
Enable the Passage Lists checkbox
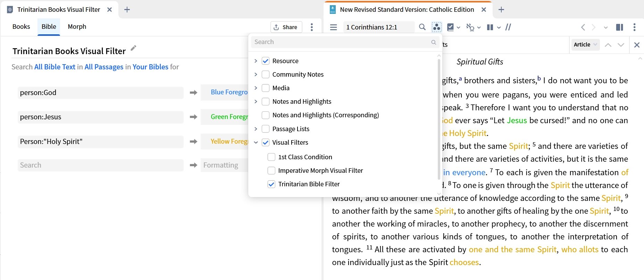coord(266,129)
